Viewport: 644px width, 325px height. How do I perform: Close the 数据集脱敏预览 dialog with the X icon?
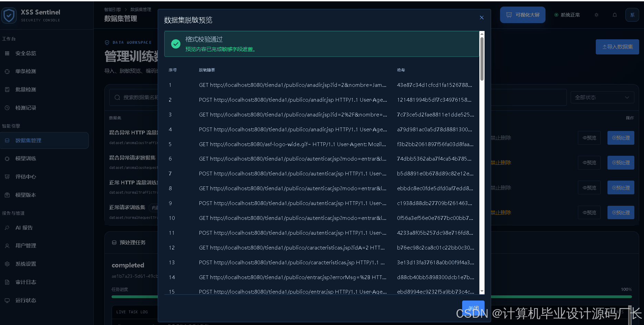481,18
